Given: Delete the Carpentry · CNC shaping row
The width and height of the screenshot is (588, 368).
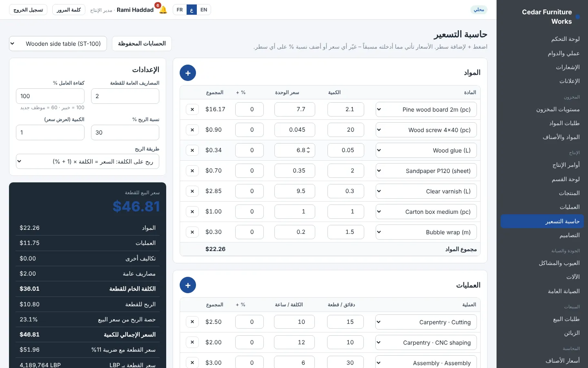Looking at the screenshot, I should pyautogui.click(x=192, y=342).
